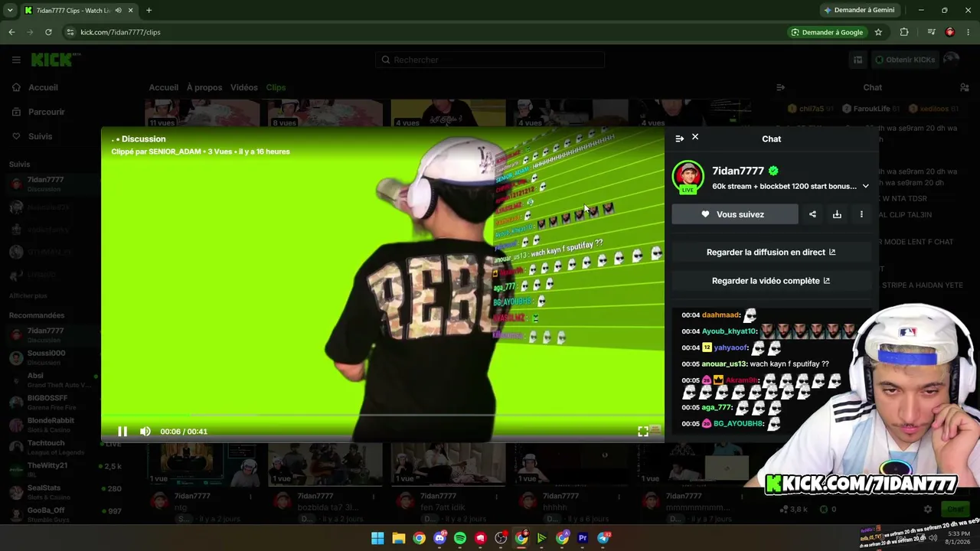Open BlondeRabbit recommended channel
This screenshot has height=551, width=980.
[x=51, y=424]
